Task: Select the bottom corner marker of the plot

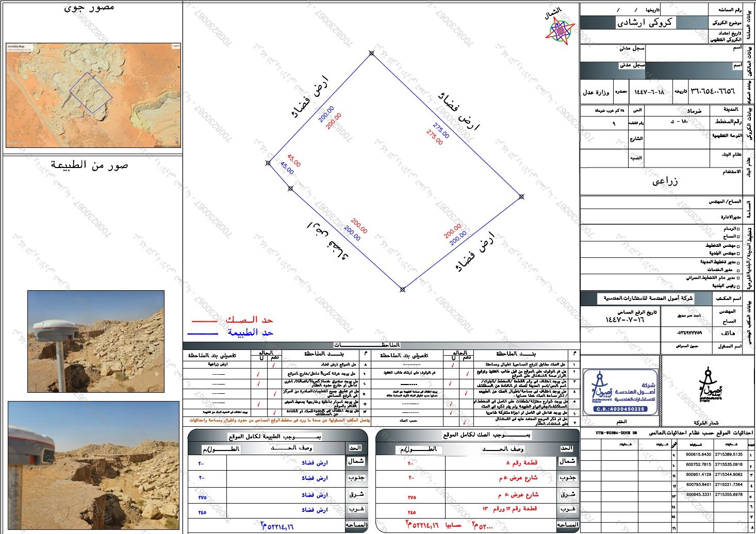Action: pos(403,290)
